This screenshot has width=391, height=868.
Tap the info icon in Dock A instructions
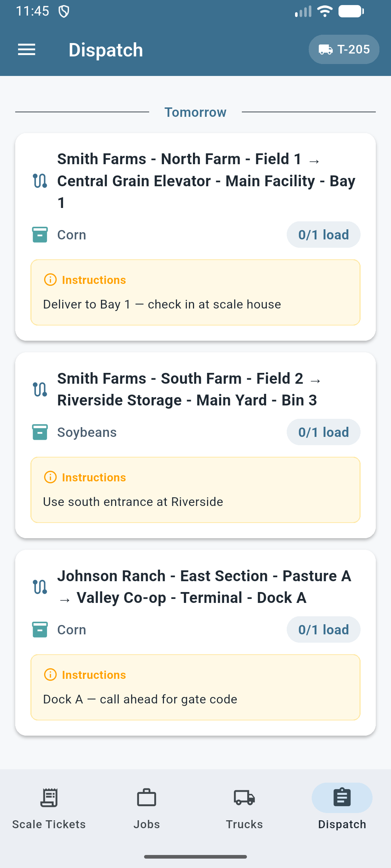coord(50,675)
